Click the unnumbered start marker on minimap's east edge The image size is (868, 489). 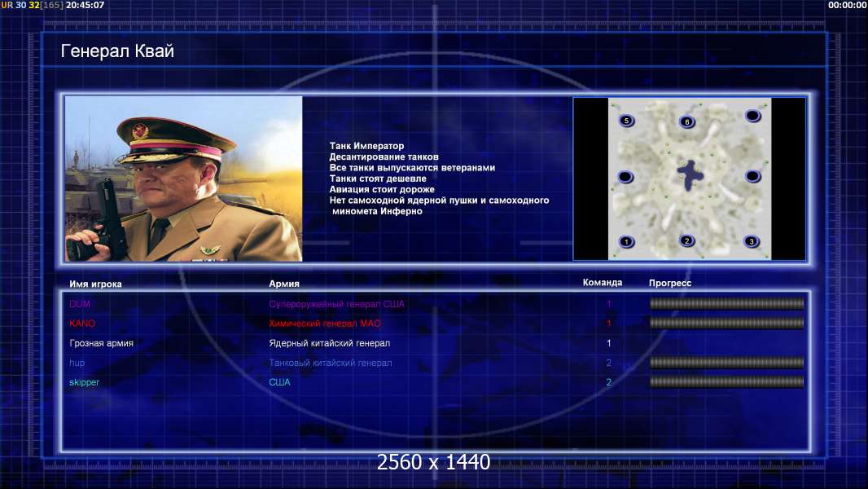tap(752, 176)
